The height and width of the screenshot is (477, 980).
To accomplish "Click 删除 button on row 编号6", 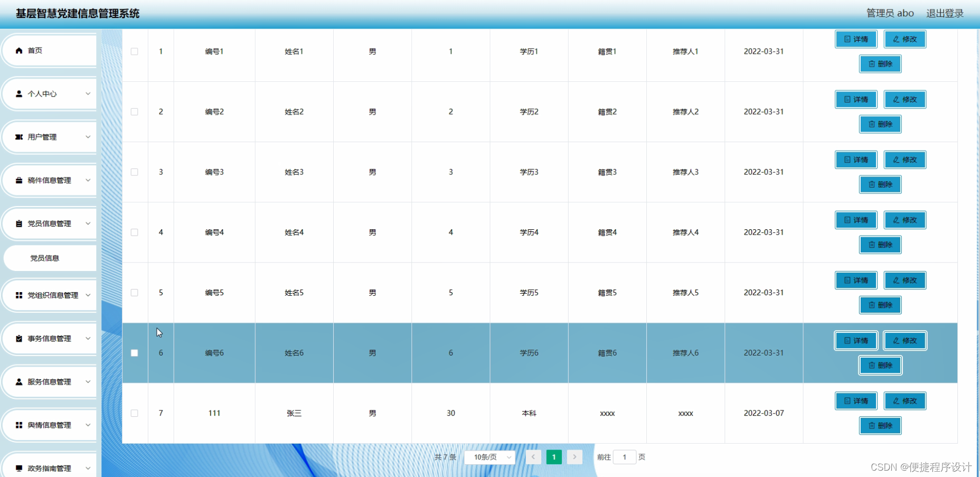I will [880, 365].
